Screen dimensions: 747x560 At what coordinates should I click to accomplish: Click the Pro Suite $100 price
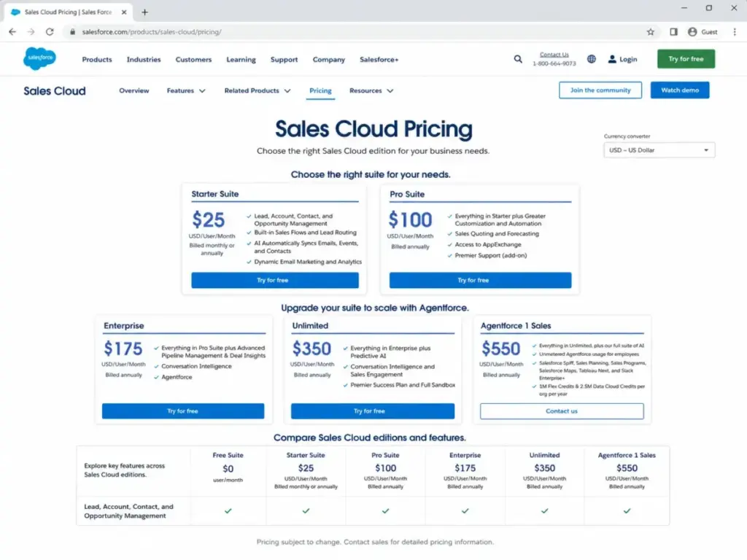tap(410, 219)
